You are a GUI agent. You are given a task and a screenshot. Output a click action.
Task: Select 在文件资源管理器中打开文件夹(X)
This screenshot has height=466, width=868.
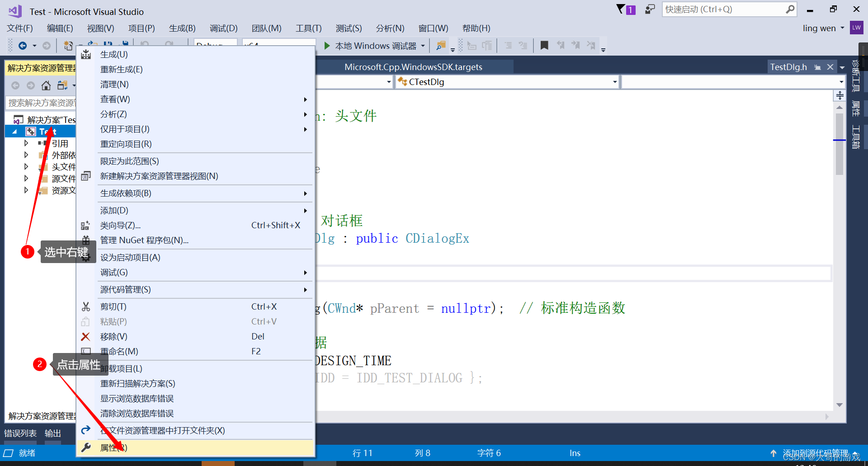click(x=195, y=431)
